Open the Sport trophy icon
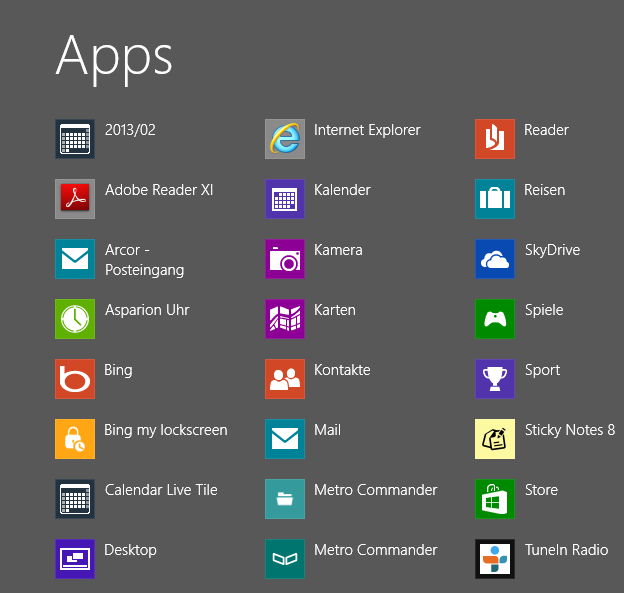 click(495, 379)
